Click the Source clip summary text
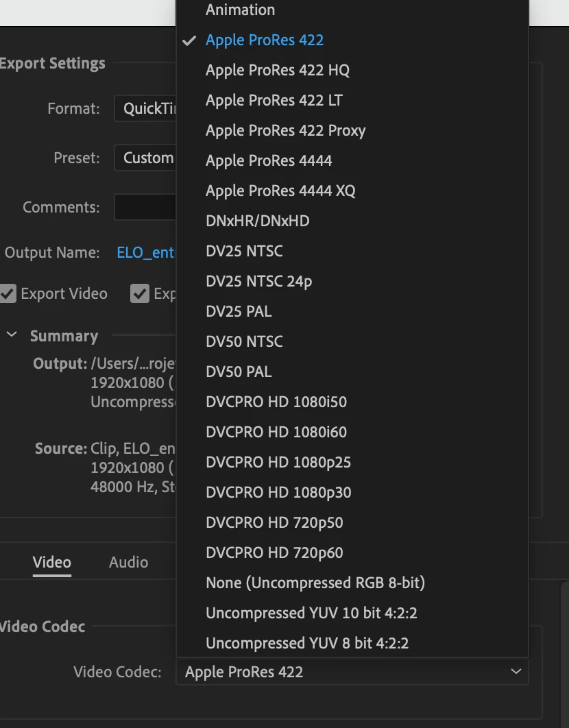Image resolution: width=569 pixels, height=728 pixels. coord(133,448)
